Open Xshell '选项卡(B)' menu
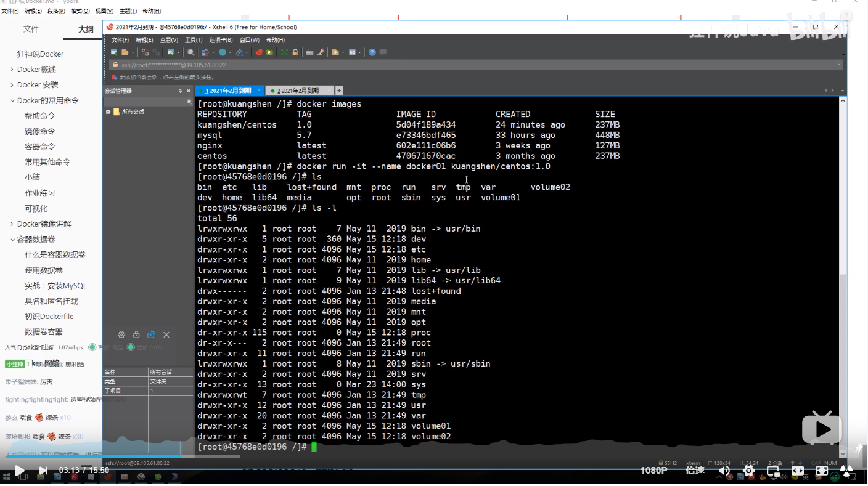This screenshot has height=486, width=868. click(x=221, y=39)
